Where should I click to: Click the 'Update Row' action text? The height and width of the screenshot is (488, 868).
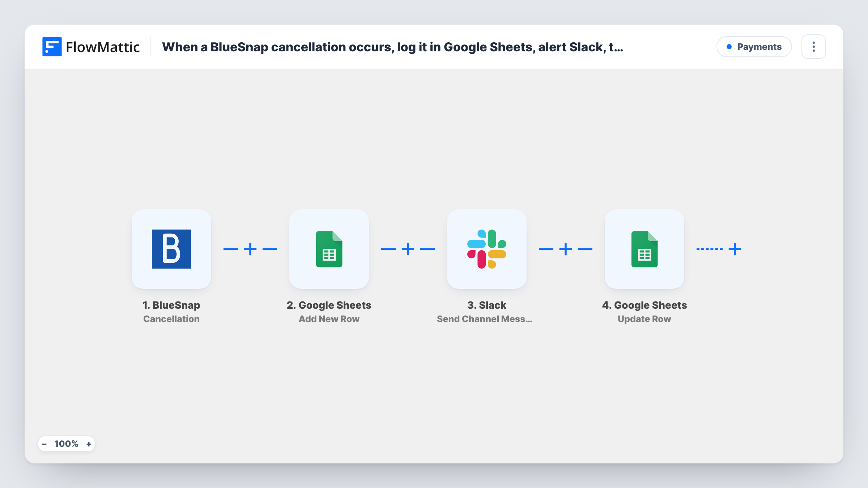point(644,319)
